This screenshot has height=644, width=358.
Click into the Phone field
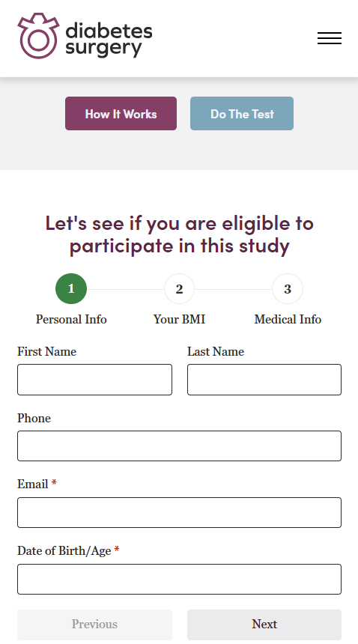pos(180,446)
